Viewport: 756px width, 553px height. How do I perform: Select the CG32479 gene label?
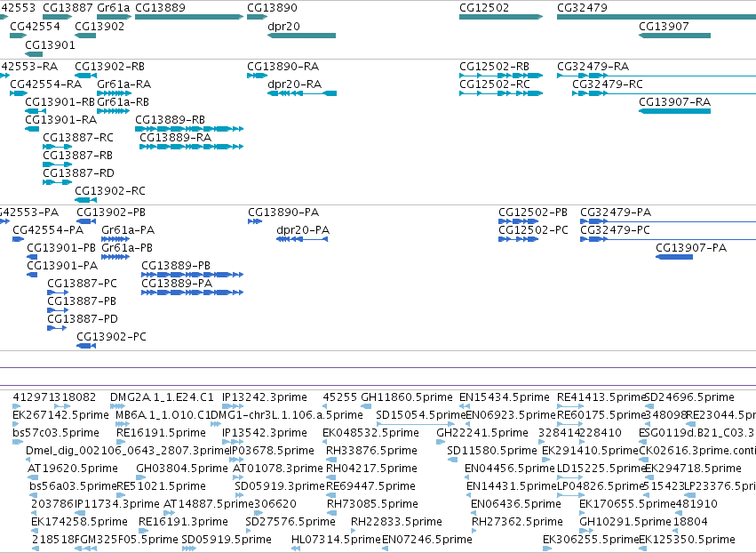[582, 8]
